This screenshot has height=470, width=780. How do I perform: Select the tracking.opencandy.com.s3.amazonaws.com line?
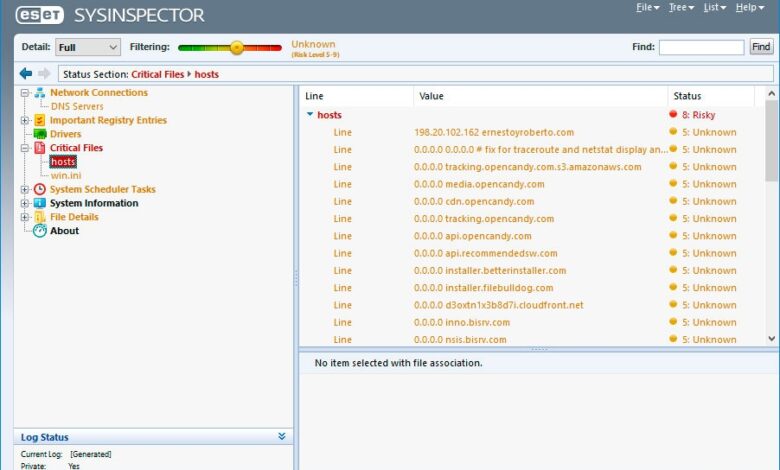[x=532, y=167]
